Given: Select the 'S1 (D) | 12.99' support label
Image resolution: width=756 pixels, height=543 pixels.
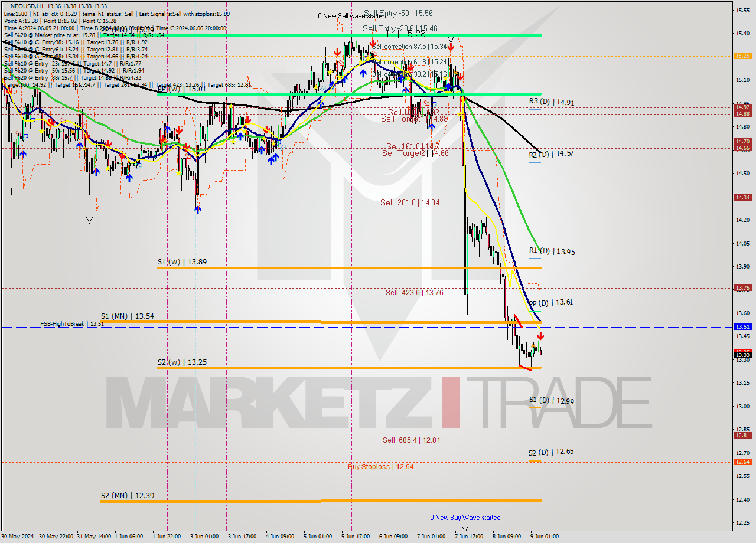Looking at the screenshot, I should [x=551, y=401].
